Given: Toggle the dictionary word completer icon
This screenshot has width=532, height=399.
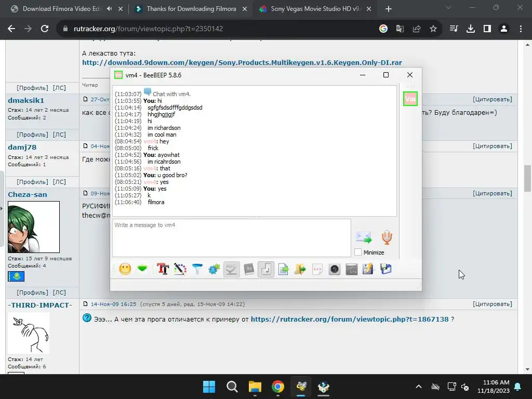Looking at the screenshot, I should (249, 269).
